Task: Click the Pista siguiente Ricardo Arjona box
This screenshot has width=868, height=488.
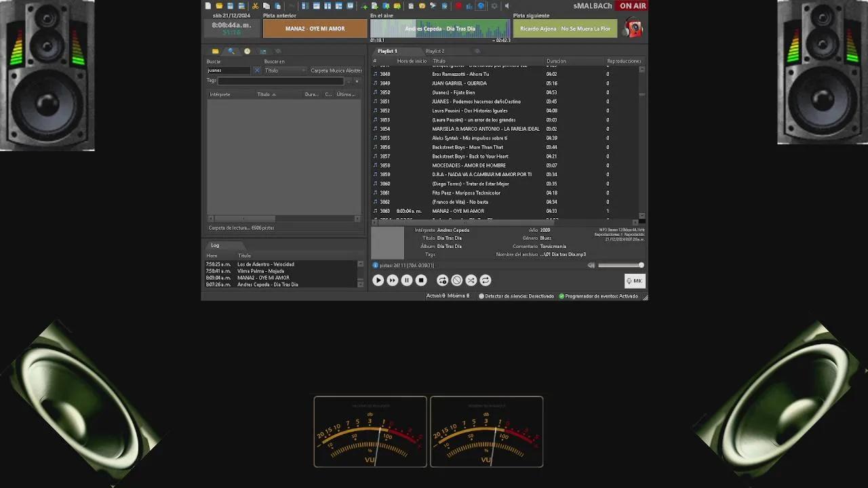Action: coord(565,28)
